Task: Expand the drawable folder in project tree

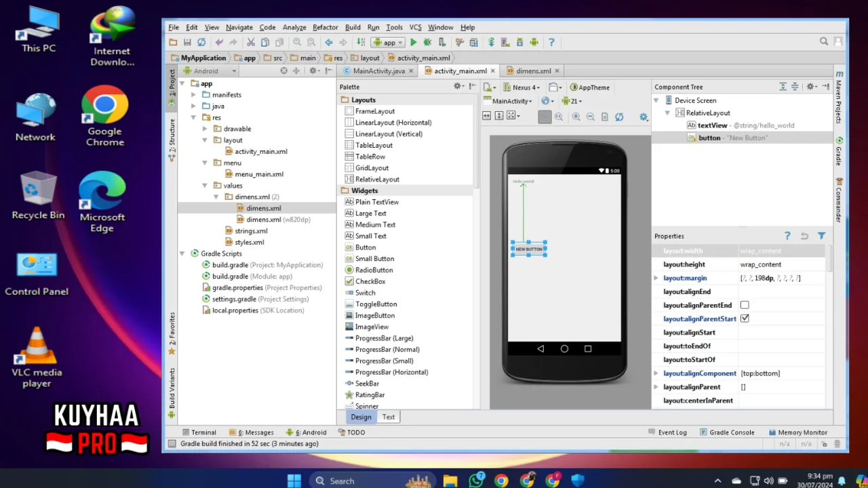Action: pos(205,129)
